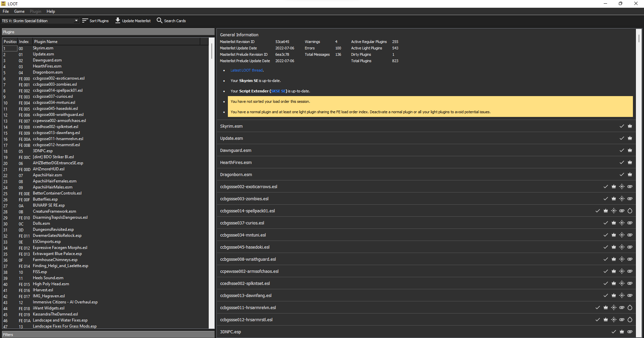Viewport: 644px width, 338px height.
Task: Click the droplet icon on ccbgssse012-hrsarmrstl.esl card
Action: point(630,320)
